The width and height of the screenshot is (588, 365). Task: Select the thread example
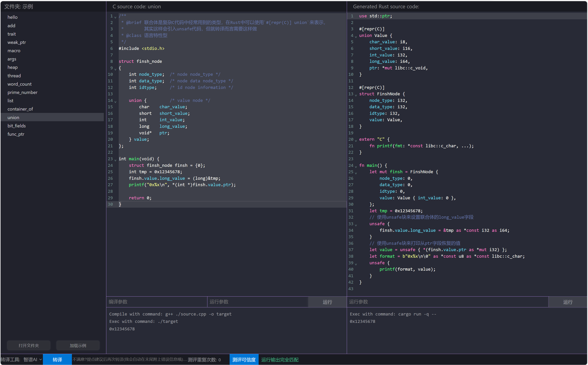[52, 76]
